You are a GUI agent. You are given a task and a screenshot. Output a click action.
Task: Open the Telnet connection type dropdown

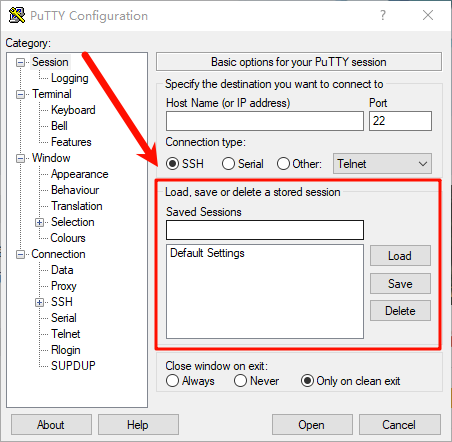(382, 164)
